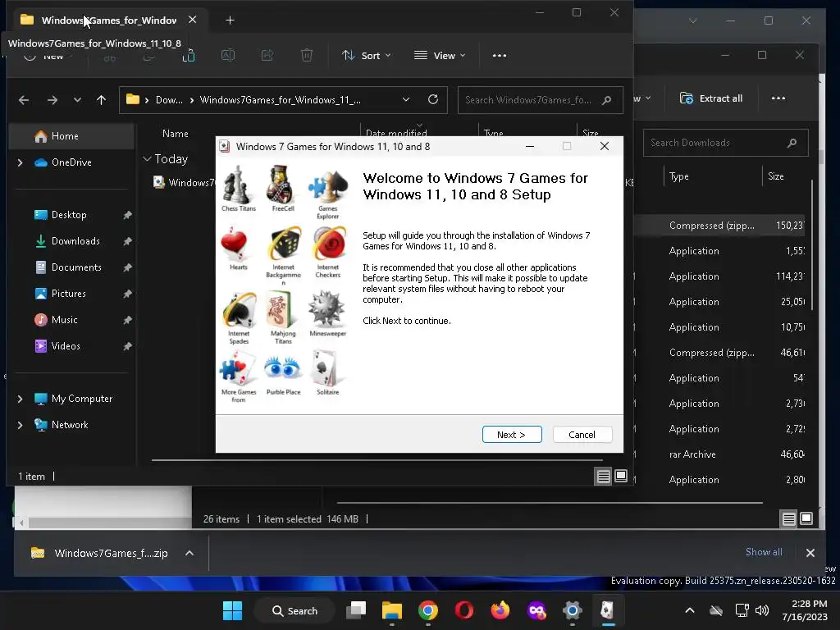Click the Internet Backgammon dice icon
The width and height of the screenshot is (840, 630).
[285, 244]
